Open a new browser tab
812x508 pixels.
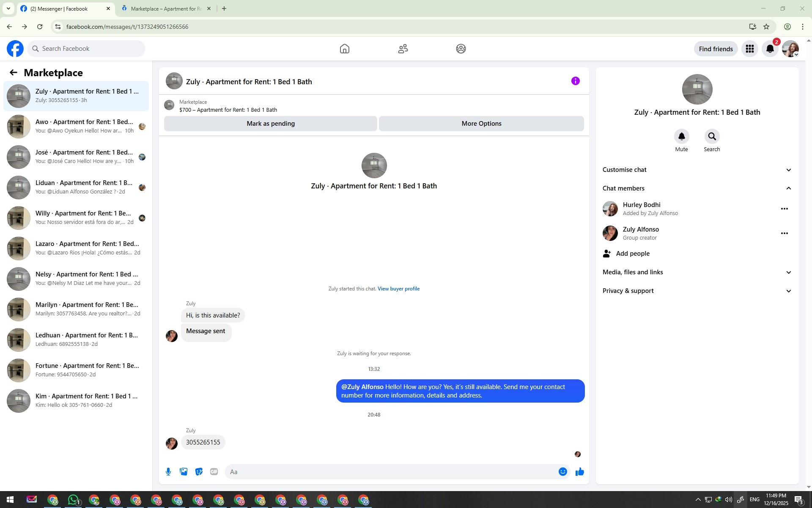coord(224,8)
